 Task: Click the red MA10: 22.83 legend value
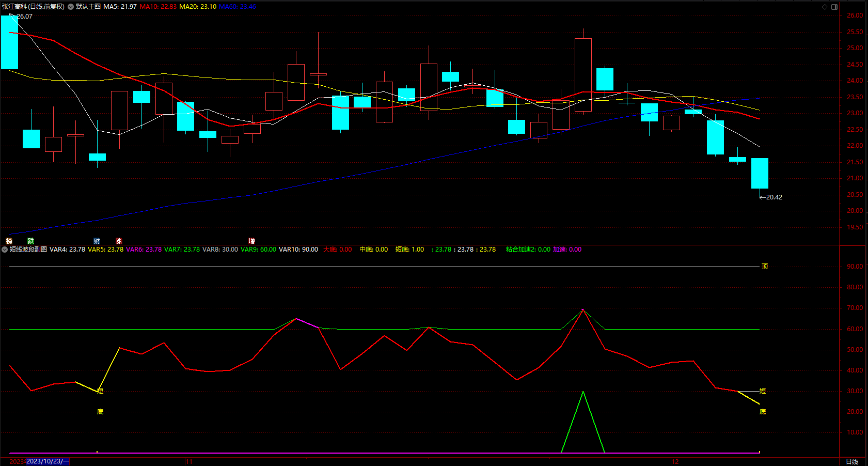(x=158, y=7)
